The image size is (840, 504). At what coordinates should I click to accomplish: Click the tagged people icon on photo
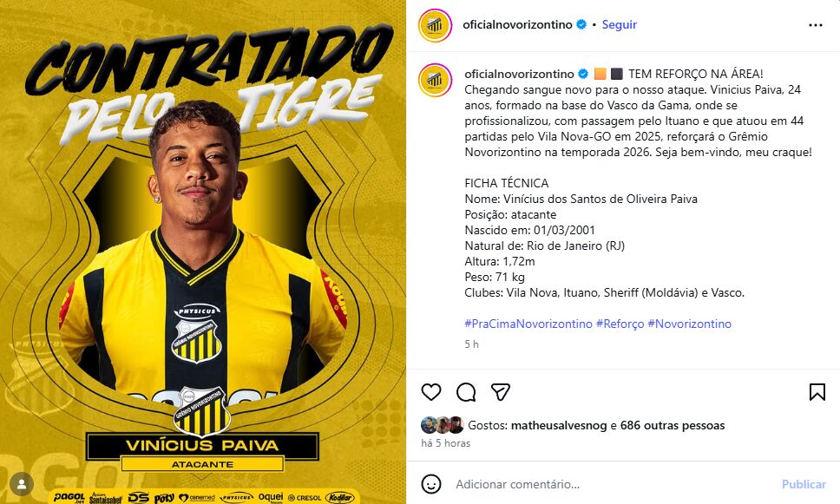point(22,484)
